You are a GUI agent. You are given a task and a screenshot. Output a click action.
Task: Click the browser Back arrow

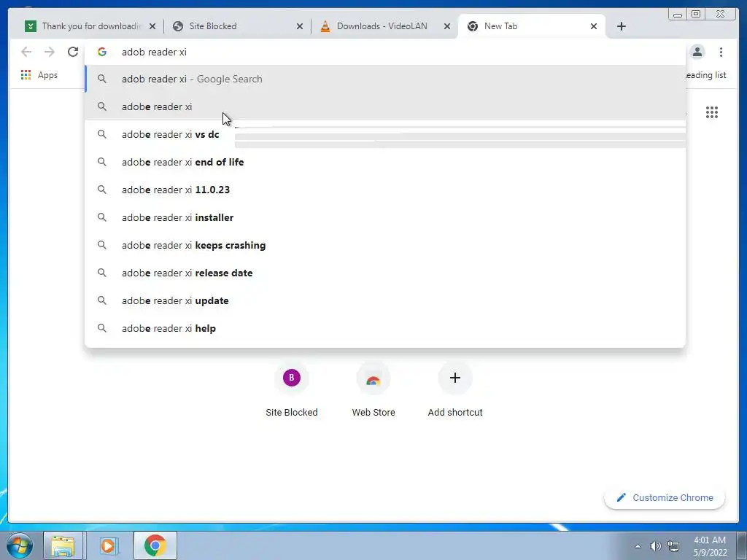coord(26,52)
